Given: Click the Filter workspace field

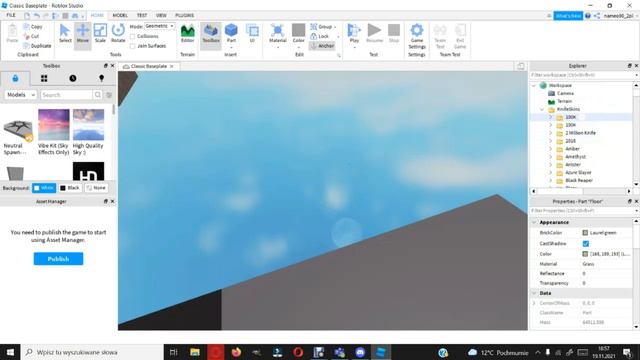Looking at the screenshot, I should tap(582, 75).
